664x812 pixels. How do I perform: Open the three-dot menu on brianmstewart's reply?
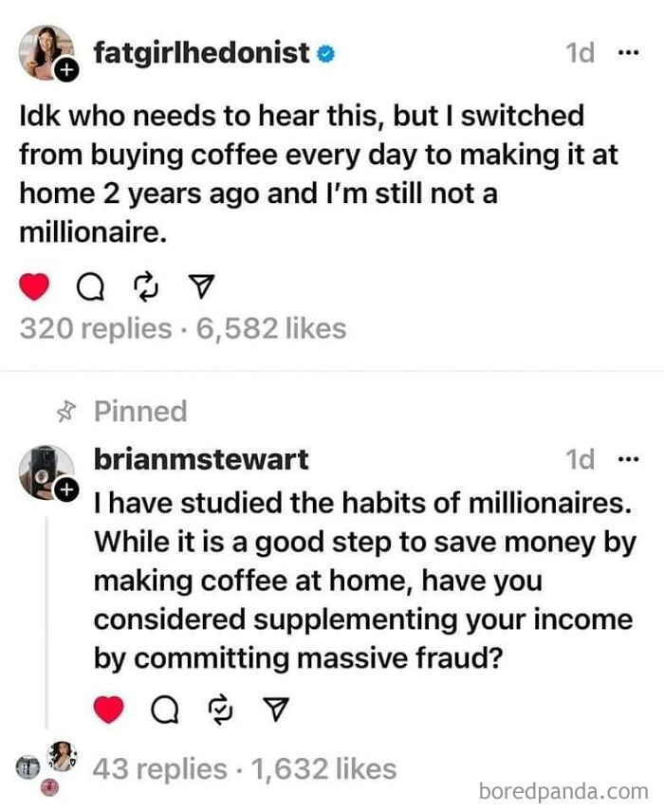[x=628, y=459]
